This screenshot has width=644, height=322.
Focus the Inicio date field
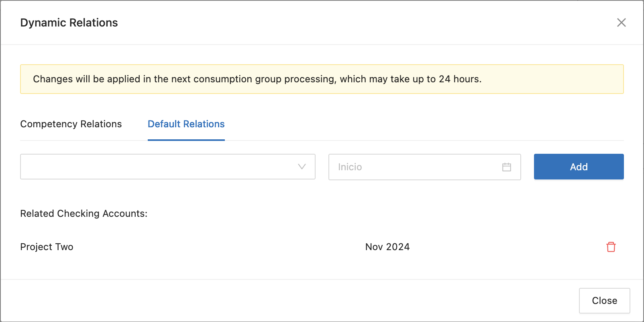pyautogui.click(x=418, y=167)
